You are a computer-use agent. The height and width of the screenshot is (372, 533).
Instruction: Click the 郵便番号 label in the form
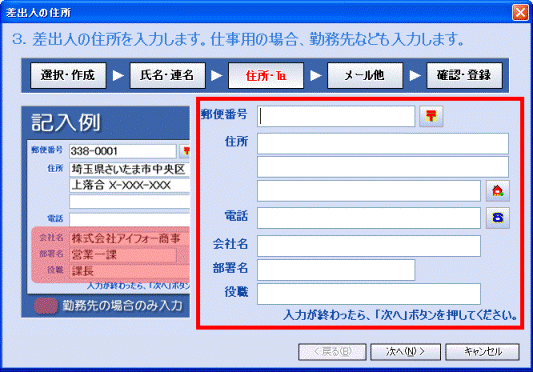[224, 114]
